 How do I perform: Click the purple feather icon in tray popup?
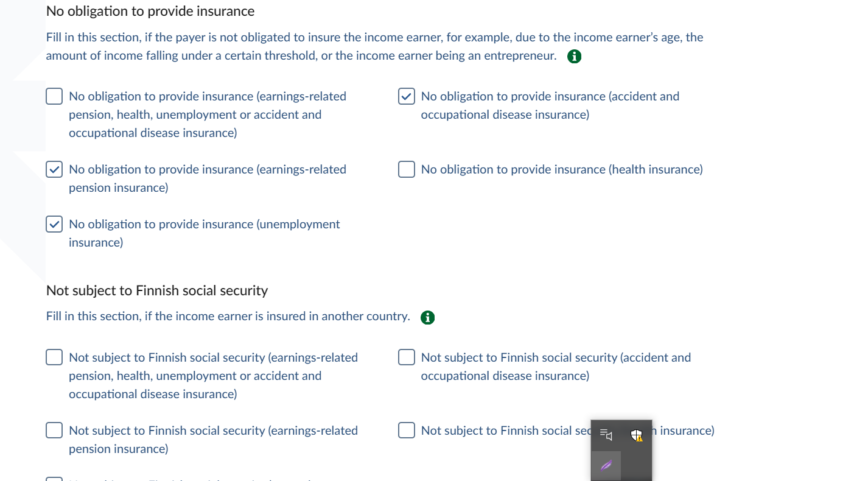(606, 466)
